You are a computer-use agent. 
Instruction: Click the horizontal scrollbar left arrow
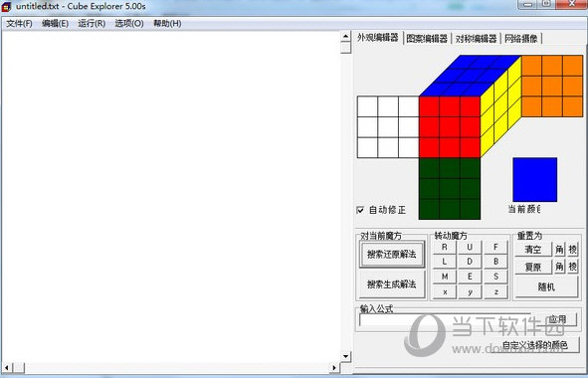coord(7,368)
